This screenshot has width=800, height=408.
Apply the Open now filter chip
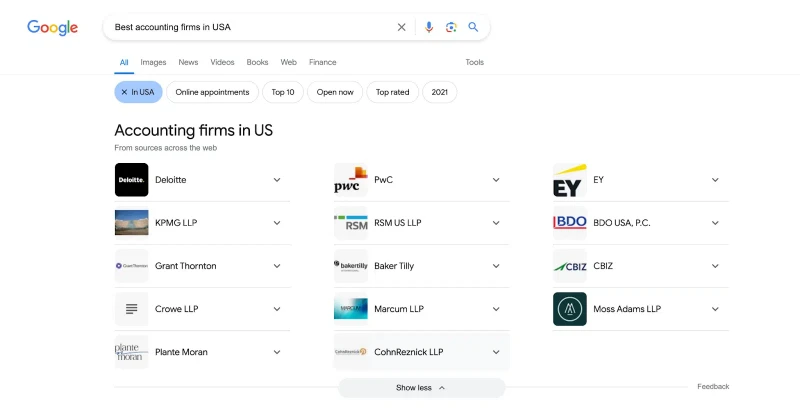point(335,92)
